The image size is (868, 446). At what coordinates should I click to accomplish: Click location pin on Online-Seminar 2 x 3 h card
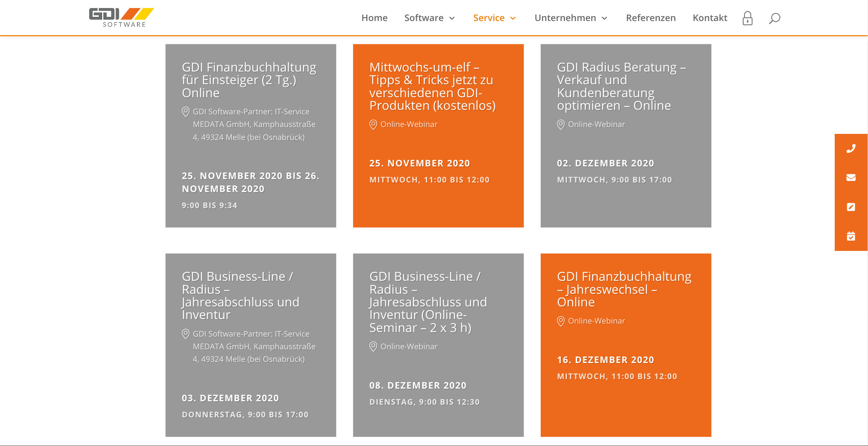[373, 347]
